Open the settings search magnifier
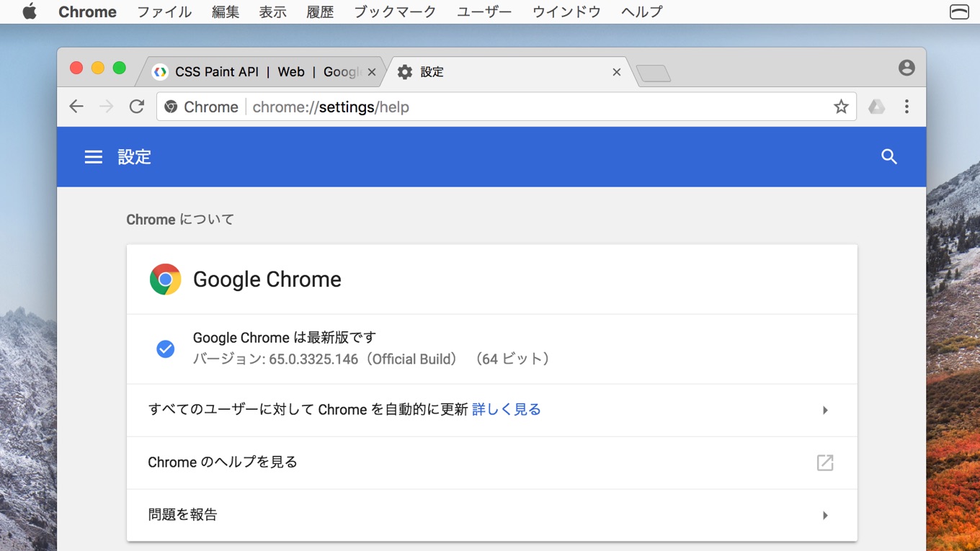The height and width of the screenshot is (551, 980). (888, 156)
